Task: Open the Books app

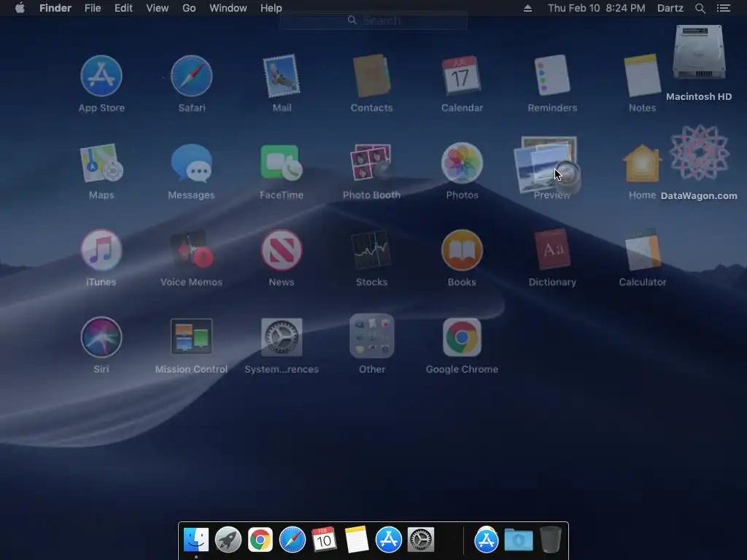Action: point(462,251)
